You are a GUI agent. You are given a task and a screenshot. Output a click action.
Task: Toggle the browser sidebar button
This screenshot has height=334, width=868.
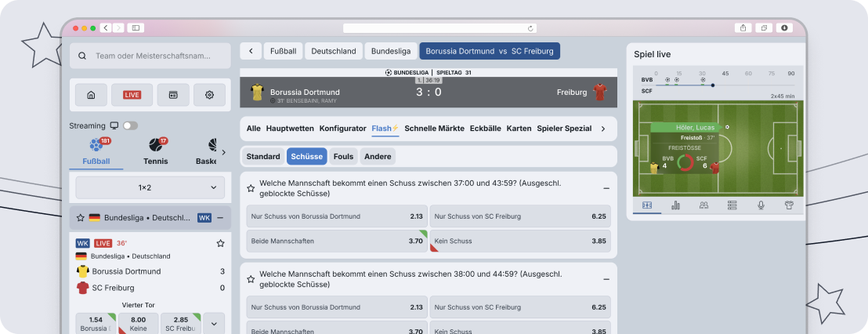coord(136,27)
